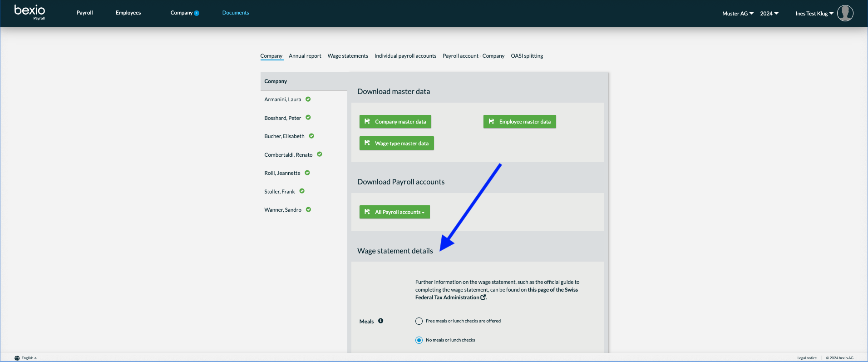Click the green check icon beside Rolli, Jeannette
Screen dimensions: 868x362
307,173
